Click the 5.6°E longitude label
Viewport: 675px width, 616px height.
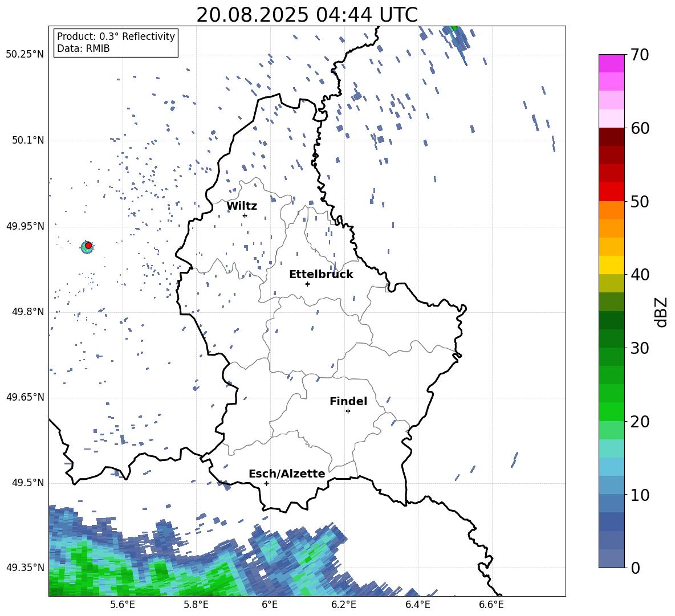pos(122,605)
